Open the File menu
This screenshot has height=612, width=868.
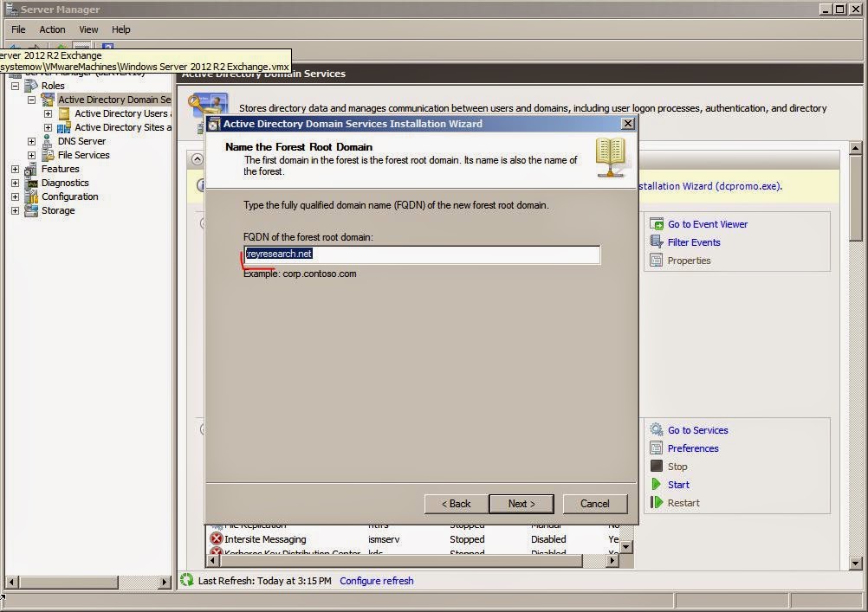pyautogui.click(x=18, y=29)
